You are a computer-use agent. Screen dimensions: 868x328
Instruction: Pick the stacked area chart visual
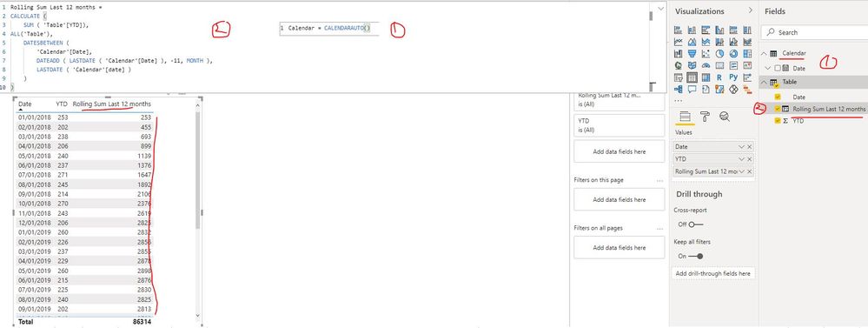pyautogui.click(x=706, y=42)
